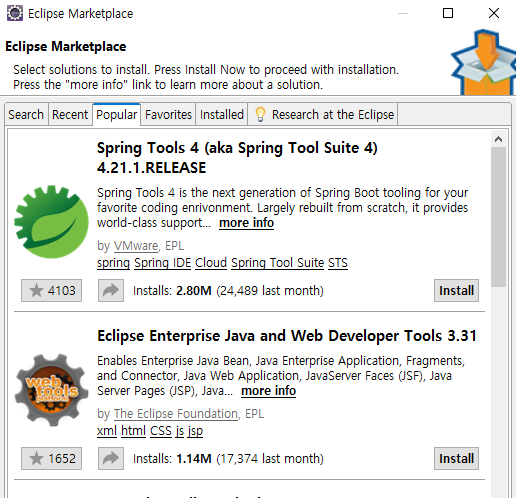This screenshot has width=516, height=498.
Task: Install Eclipse Enterprise Java and Web Developer Tools
Action: click(x=456, y=458)
